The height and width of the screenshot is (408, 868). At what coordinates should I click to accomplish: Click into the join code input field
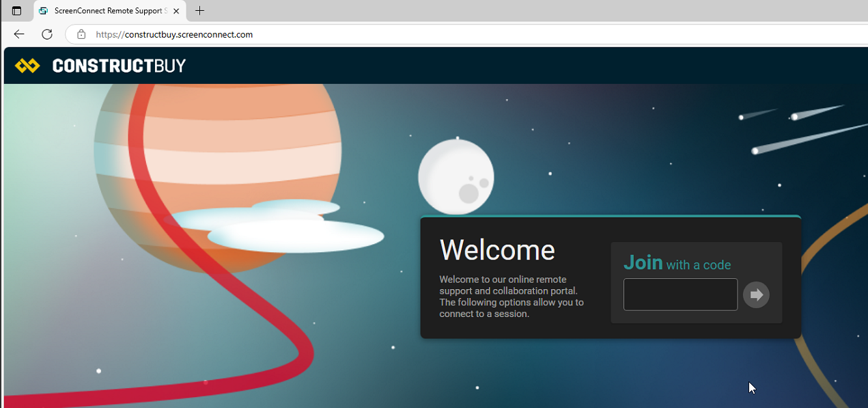click(680, 295)
